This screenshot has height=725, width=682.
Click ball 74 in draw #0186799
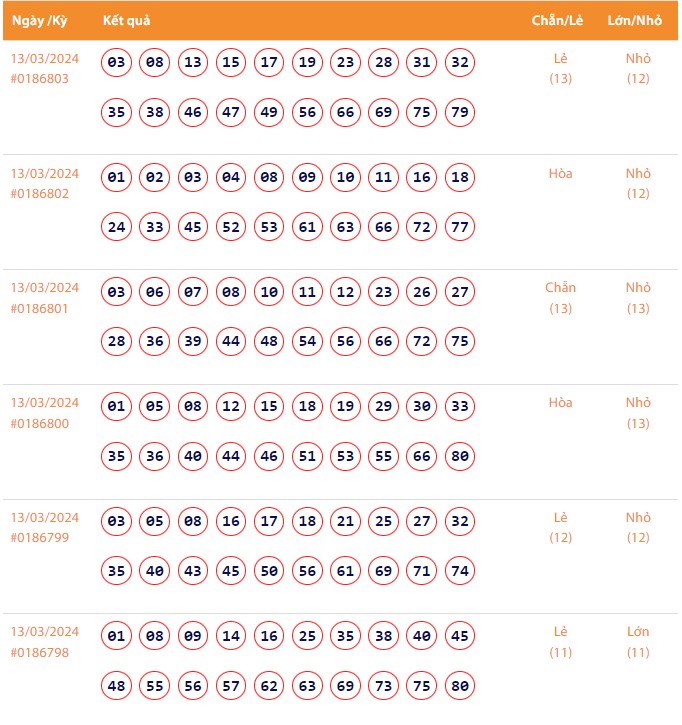pyautogui.click(x=460, y=572)
